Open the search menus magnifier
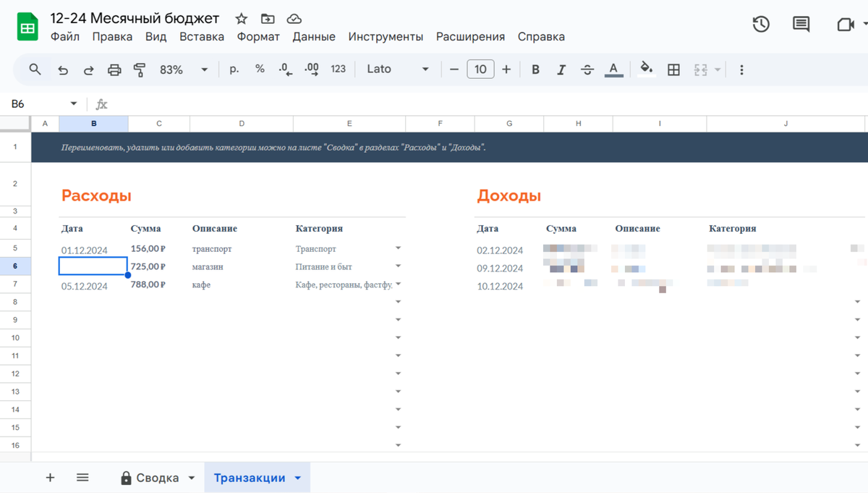The image size is (868, 493). pyautogui.click(x=35, y=69)
